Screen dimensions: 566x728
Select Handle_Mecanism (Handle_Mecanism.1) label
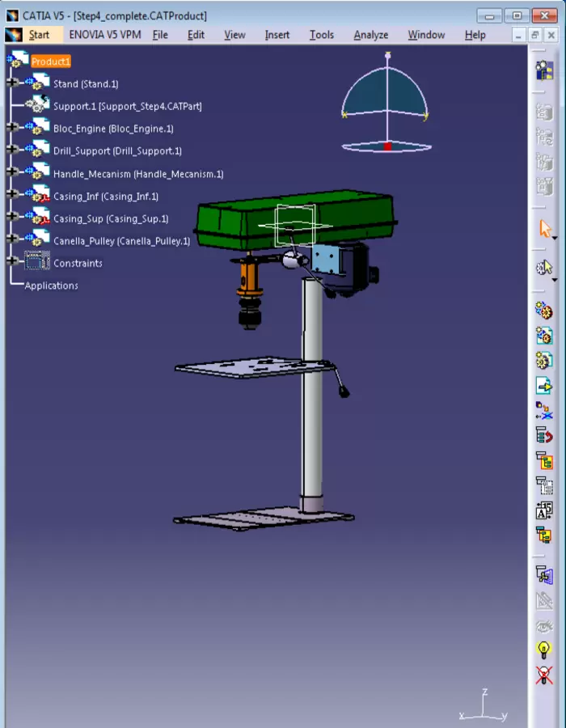tap(138, 174)
